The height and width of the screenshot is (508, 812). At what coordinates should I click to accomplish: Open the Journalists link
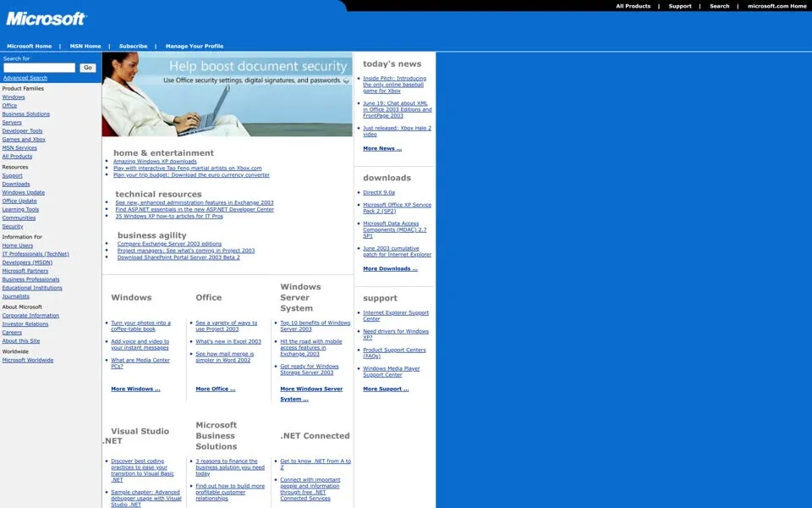(15, 296)
